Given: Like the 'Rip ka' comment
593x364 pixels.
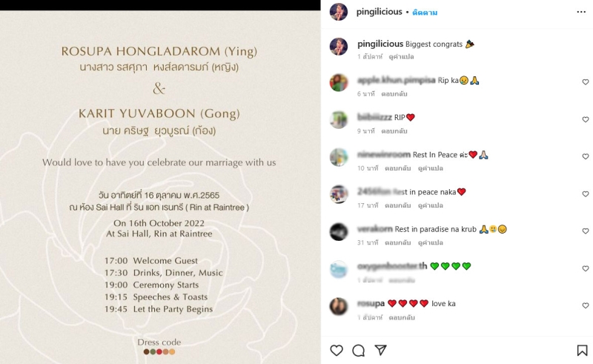Looking at the screenshot, I should (586, 82).
